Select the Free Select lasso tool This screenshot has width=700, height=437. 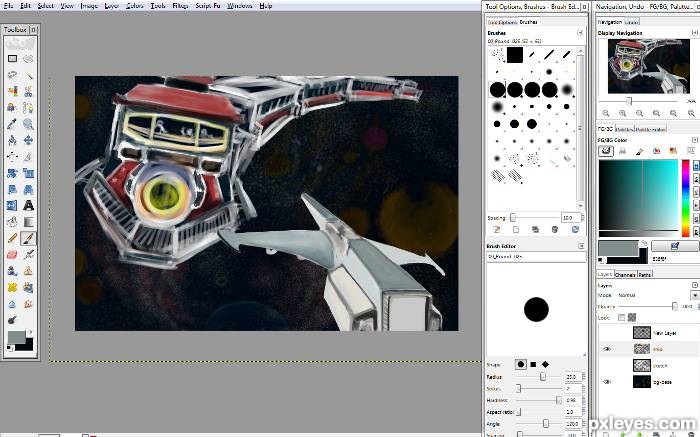(12, 75)
